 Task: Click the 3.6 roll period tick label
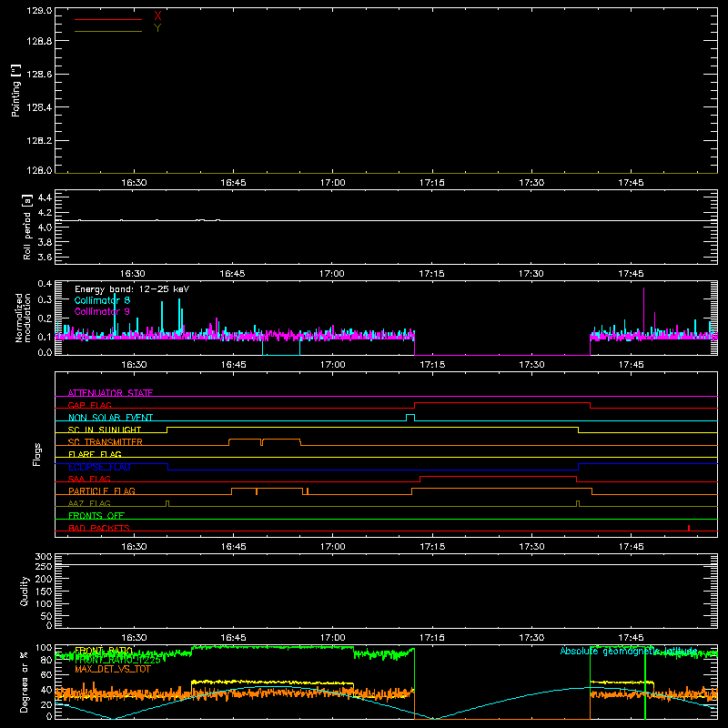[x=45, y=258]
